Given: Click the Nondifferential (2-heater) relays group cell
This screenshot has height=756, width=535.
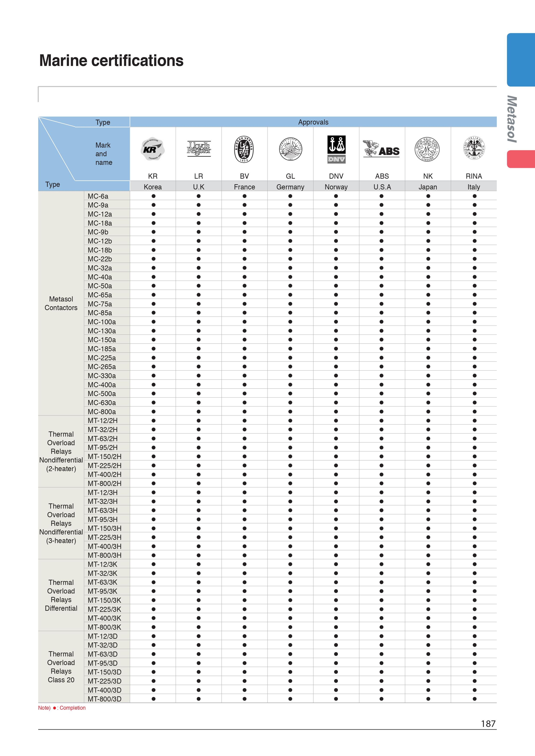Looking at the screenshot, I should [61, 451].
